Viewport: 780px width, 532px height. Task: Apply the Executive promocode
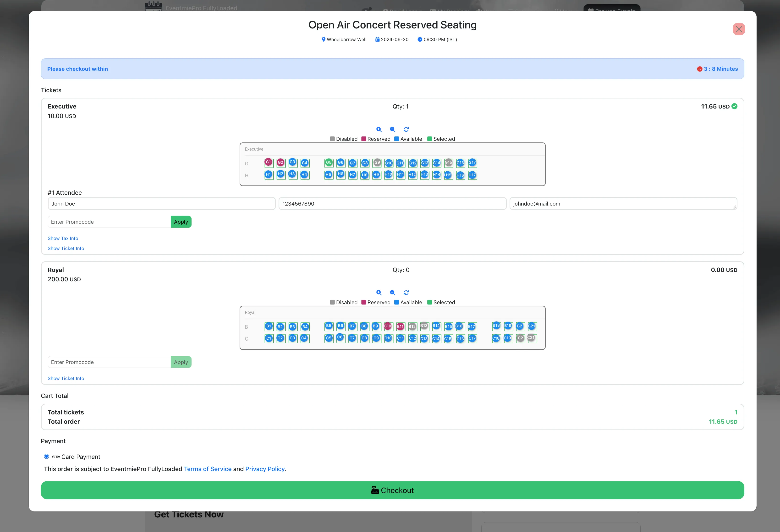pyautogui.click(x=181, y=222)
